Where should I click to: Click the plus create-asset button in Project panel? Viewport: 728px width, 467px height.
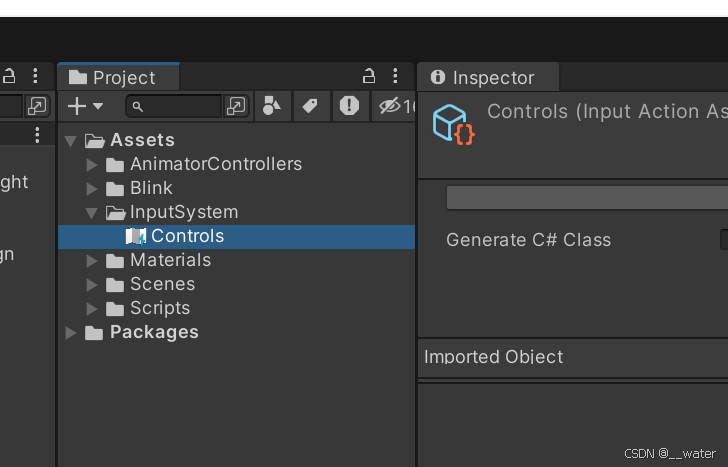point(77,106)
